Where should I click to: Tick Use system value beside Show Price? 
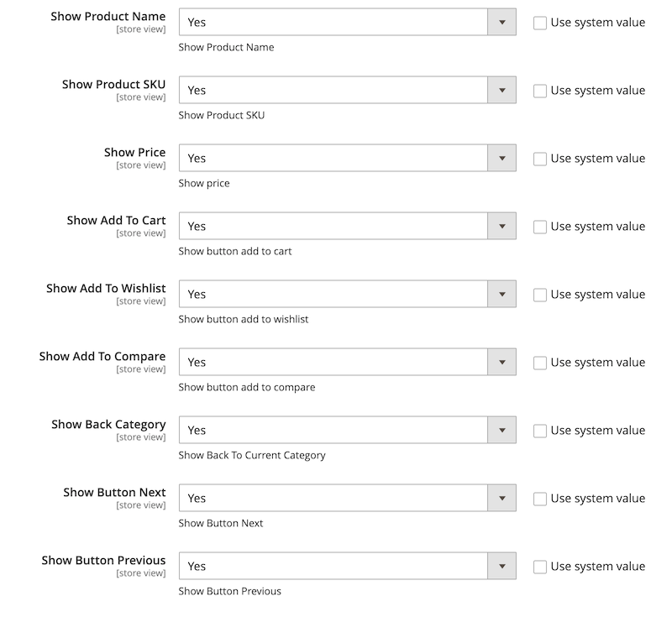click(540, 159)
